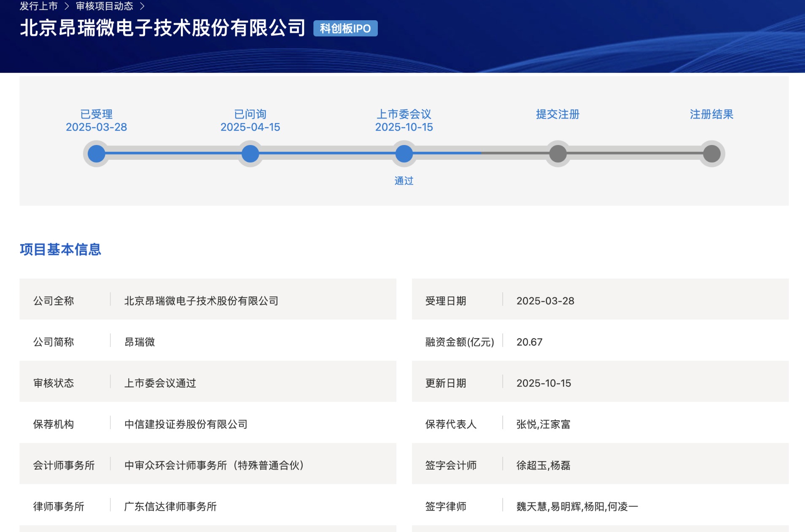Image resolution: width=805 pixels, height=532 pixels.
Task: Click the large company name page title
Action: (162, 28)
